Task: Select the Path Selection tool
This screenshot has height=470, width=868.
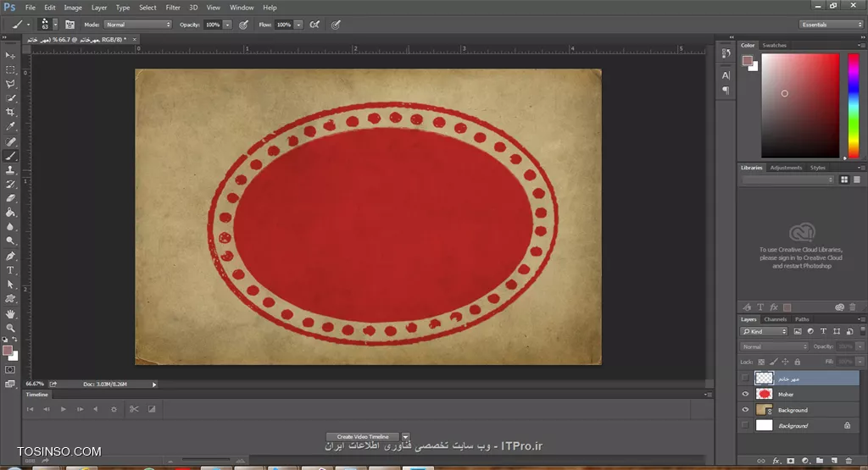Action: (x=10, y=285)
